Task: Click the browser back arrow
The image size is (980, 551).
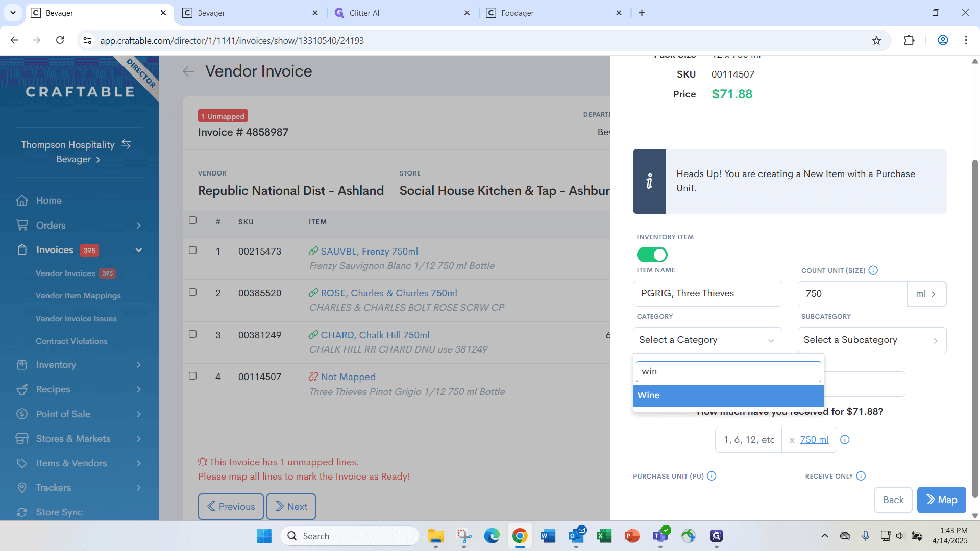Action: [14, 40]
